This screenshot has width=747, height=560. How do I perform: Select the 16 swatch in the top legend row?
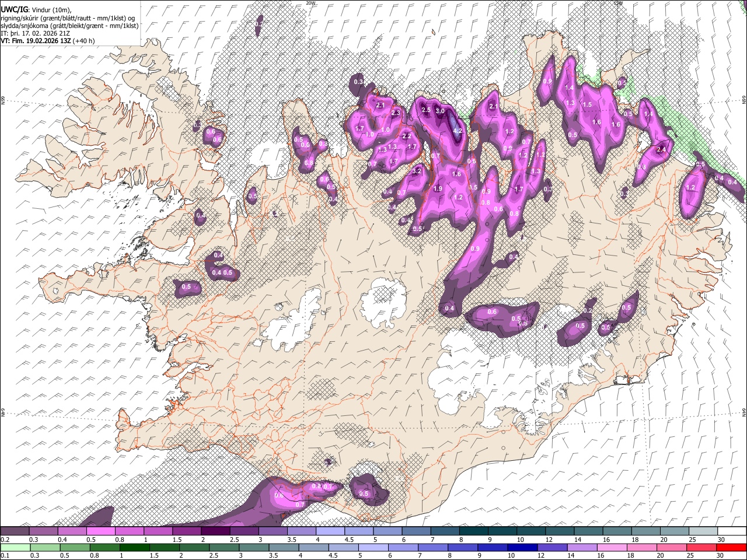pyautogui.click(x=617, y=531)
